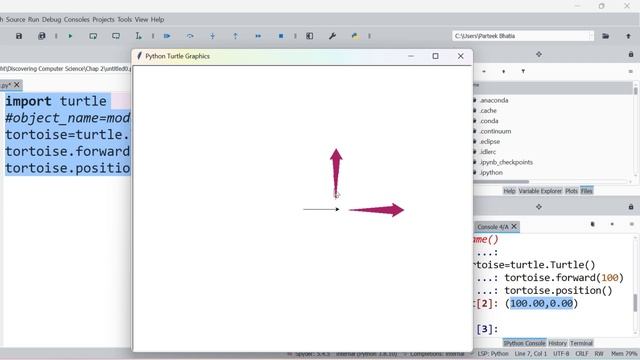Click Run current cell icon

tap(93, 36)
